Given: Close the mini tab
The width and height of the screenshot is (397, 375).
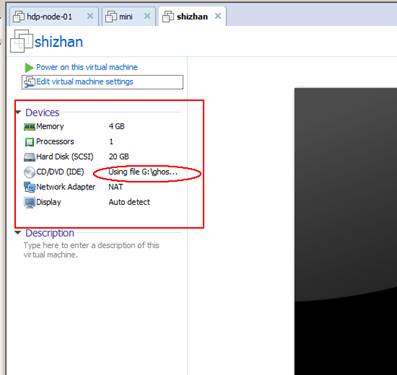Looking at the screenshot, I should tap(147, 16).
